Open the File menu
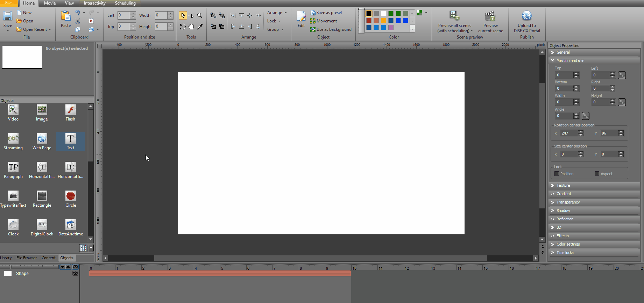This screenshot has height=303, width=644. click(8, 3)
